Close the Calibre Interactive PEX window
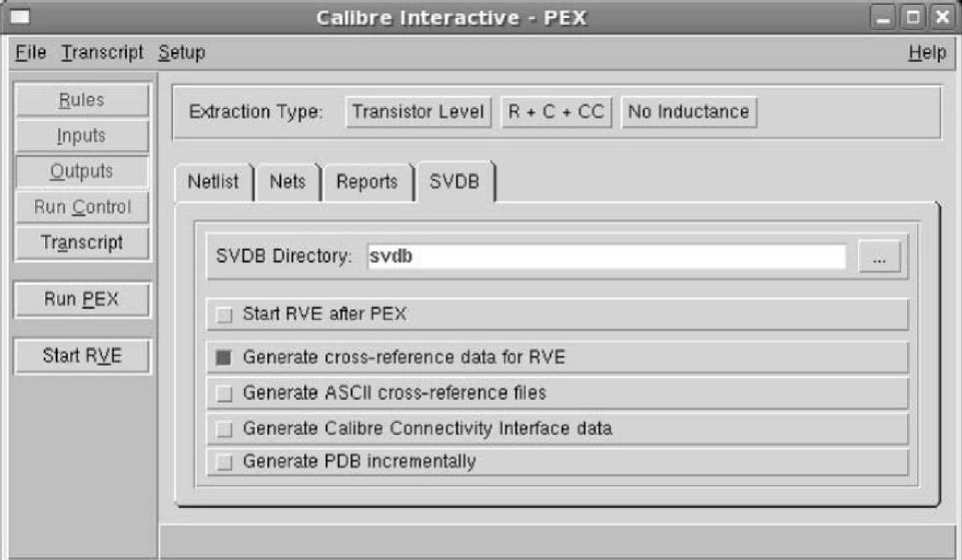Viewport: 962px width, 560px height. (x=942, y=17)
